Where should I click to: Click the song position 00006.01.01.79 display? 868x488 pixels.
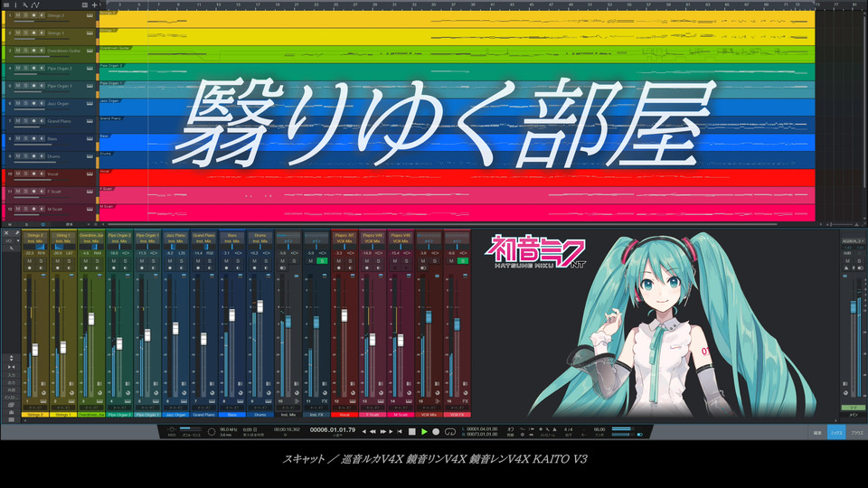tap(332, 430)
